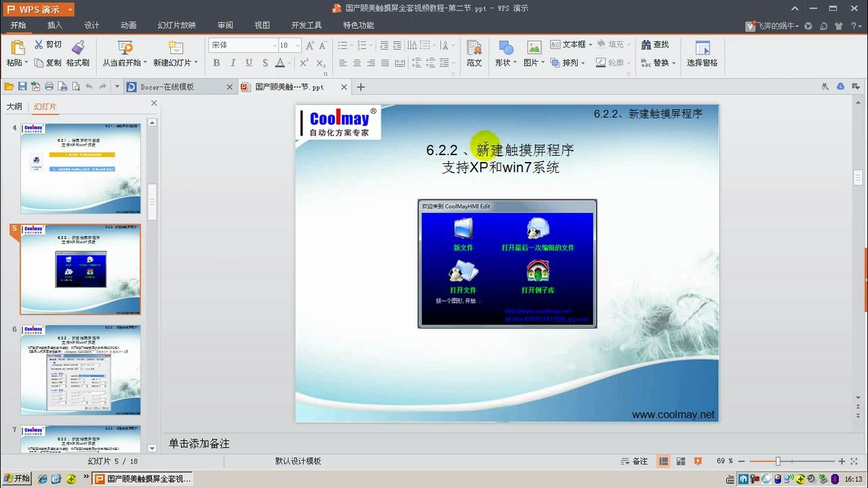Align text to the left
Screen dimensions: 868x488
point(342,62)
